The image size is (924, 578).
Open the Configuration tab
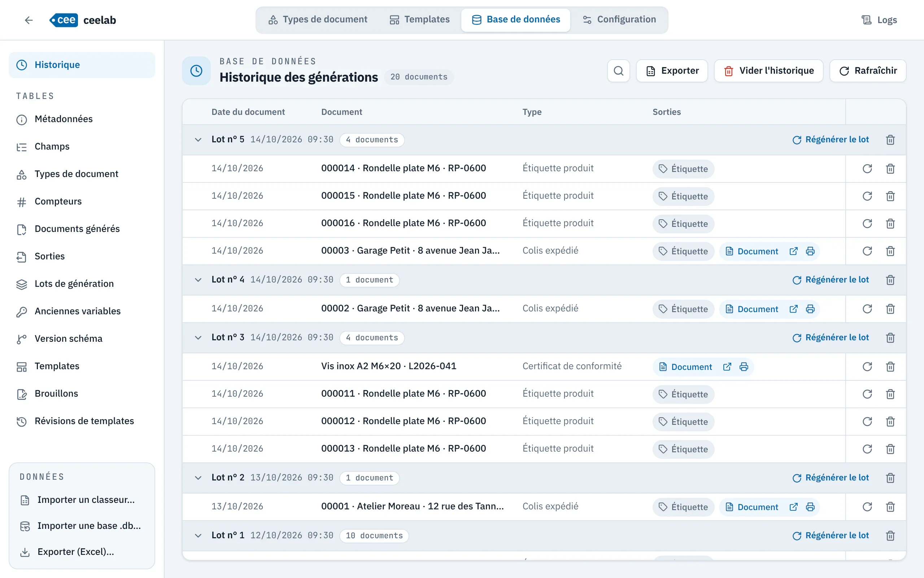pyautogui.click(x=619, y=20)
